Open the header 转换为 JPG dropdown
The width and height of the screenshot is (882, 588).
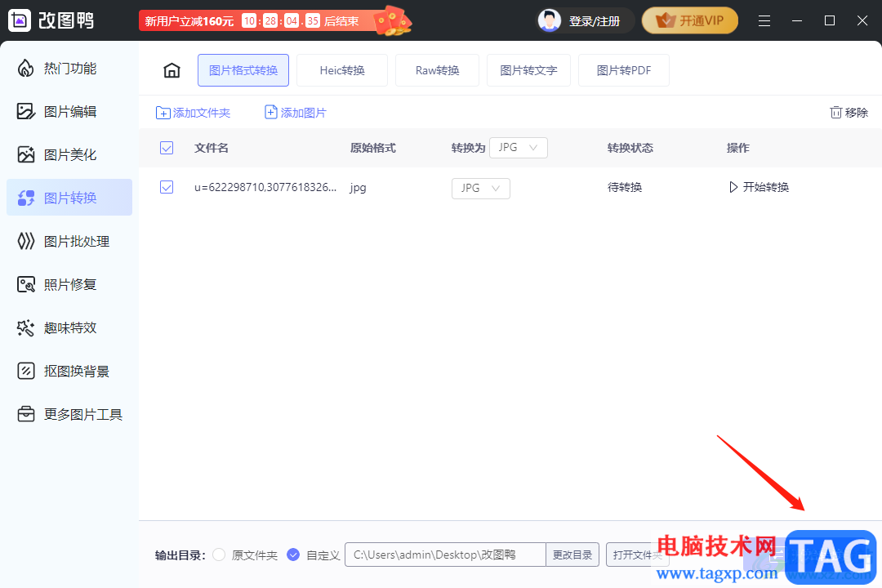click(518, 148)
